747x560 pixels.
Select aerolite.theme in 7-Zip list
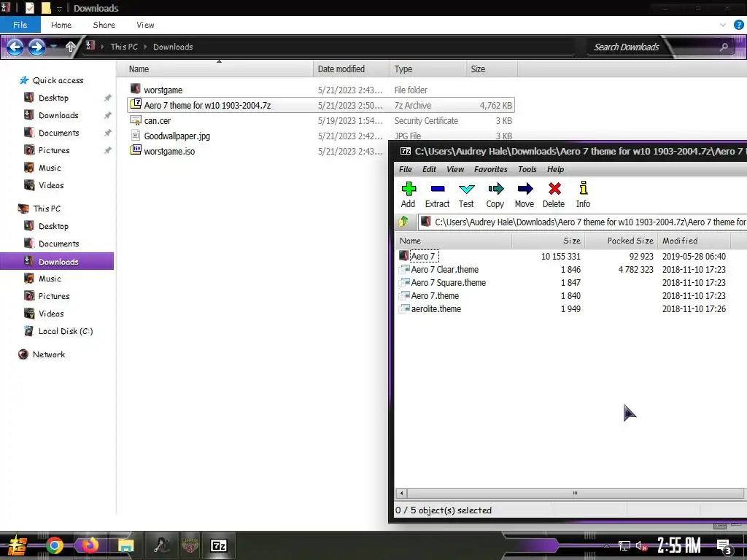pyautogui.click(x=436, y=308)
